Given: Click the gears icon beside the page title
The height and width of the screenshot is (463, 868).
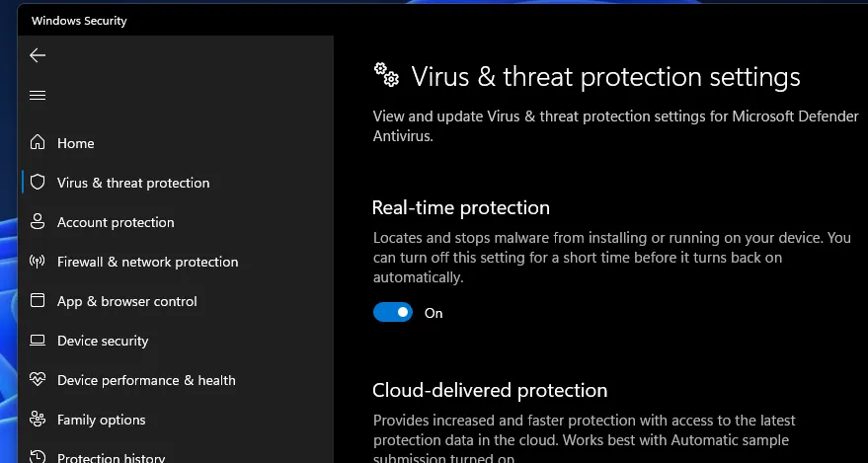Looking at the screenshot, I should click(385, 75).
